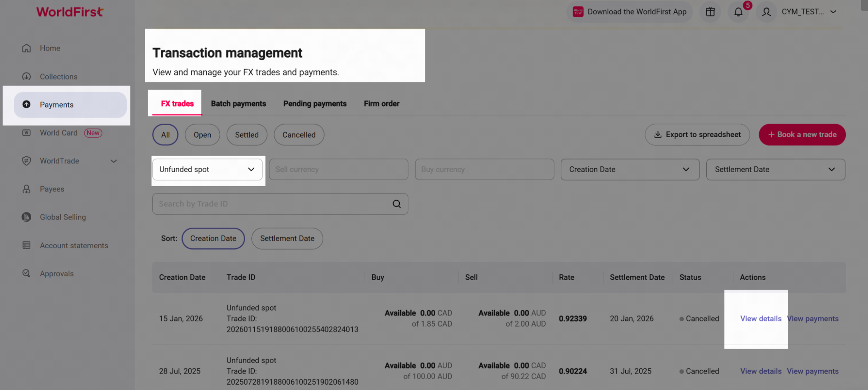Select the Settled status filter

click(246, 135)
